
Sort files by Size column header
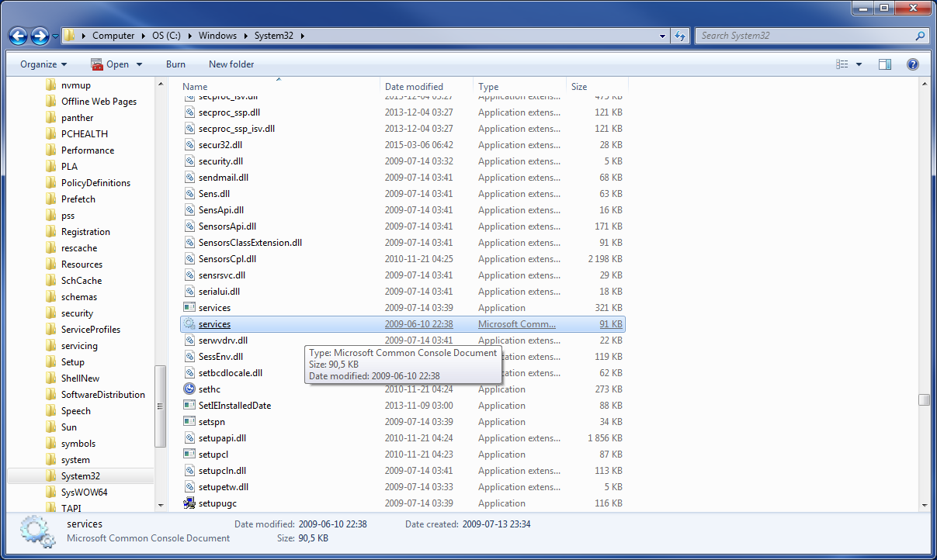coord(579,87)
